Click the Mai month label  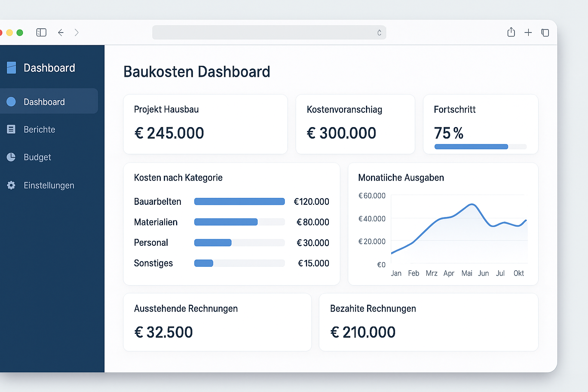[x=467, y=273]
